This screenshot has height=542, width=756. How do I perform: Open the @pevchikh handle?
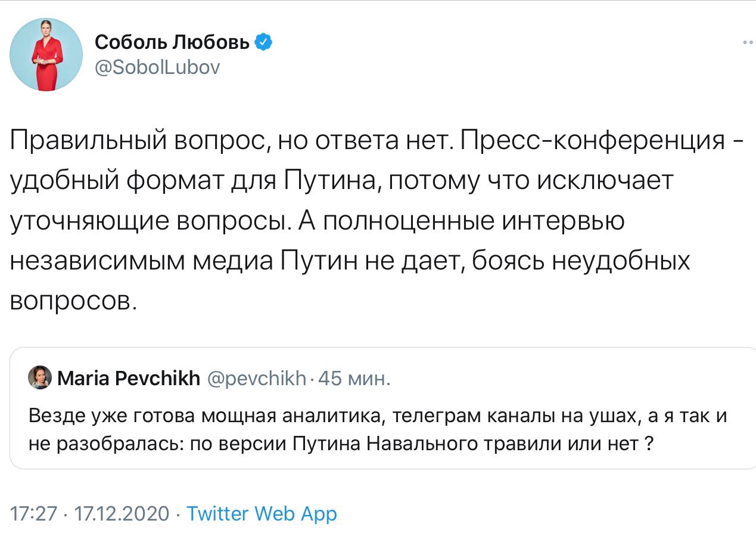click(x=256, y=378)
